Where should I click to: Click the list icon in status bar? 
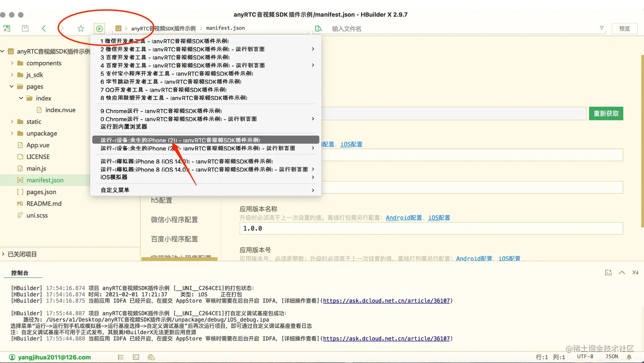click(x=121, y=357)
